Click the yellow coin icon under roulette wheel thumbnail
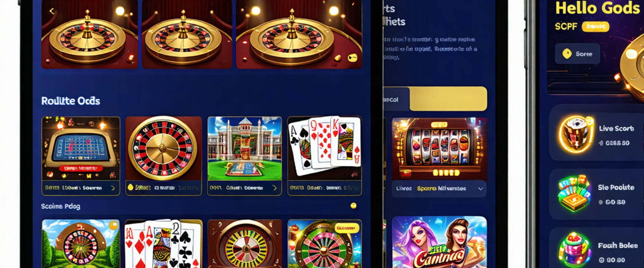644x268 pixels. (130, 187)
